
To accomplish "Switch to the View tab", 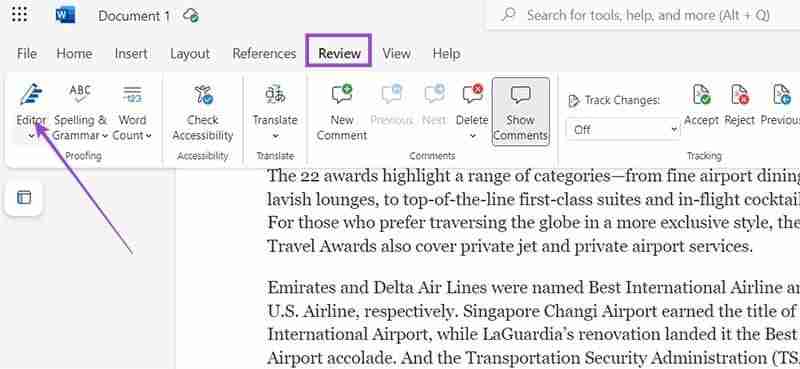I will pos(396,54).
